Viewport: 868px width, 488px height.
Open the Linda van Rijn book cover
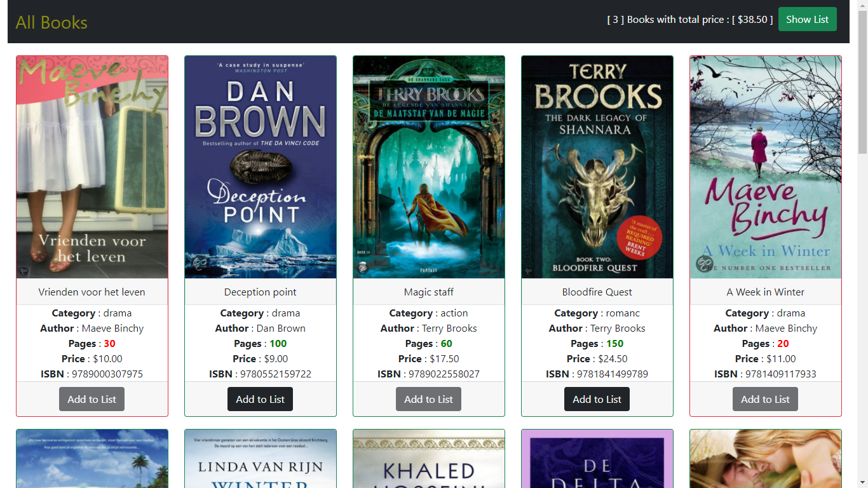(x=261, y=459)
